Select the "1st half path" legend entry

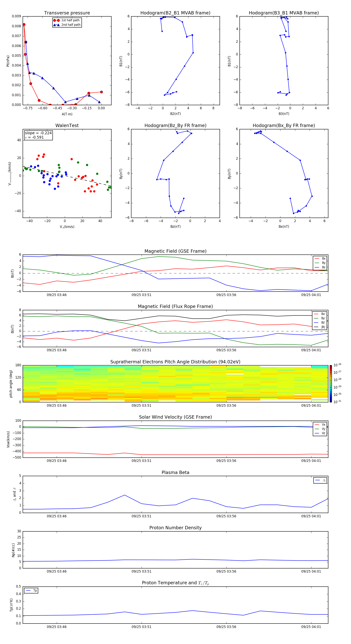67,20
